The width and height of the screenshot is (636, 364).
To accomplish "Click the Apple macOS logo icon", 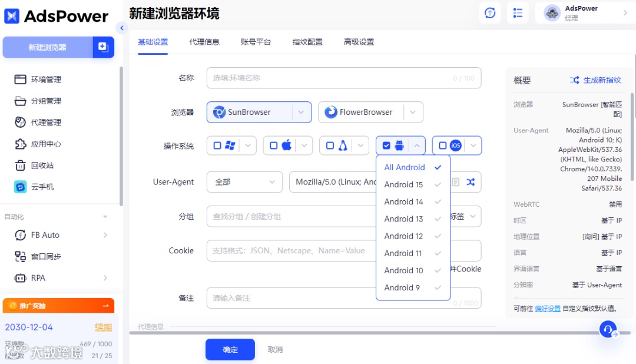I will point(286,145).
